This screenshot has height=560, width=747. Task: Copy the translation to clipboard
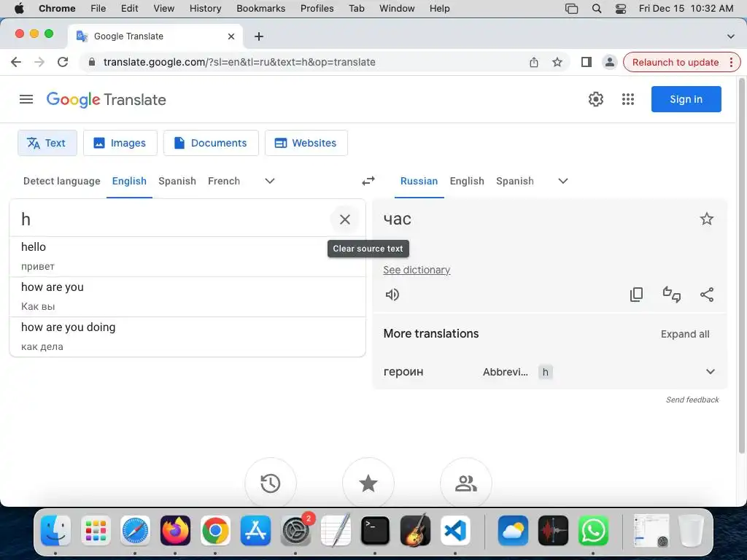coord(636,295)
